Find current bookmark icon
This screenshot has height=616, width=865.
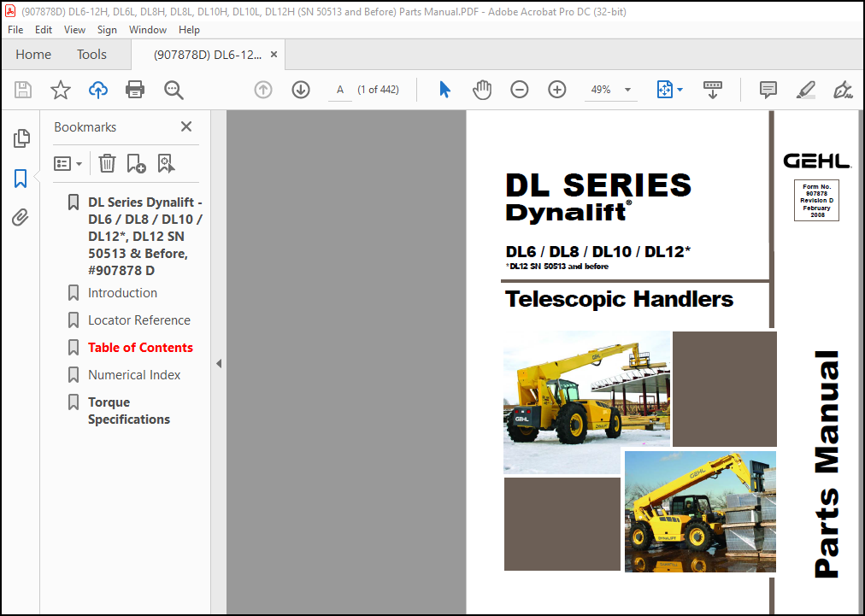166,163
